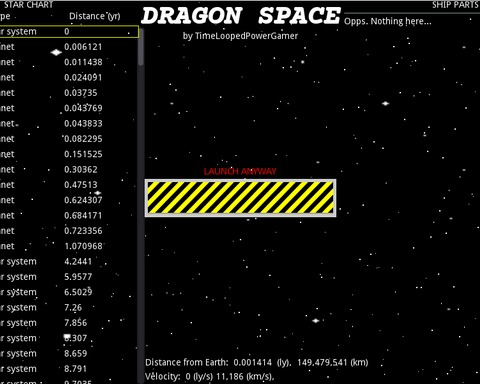The image size is (480, 384).
Task: Select the row with distance 0.006121
Action: [x=69, y=47]
